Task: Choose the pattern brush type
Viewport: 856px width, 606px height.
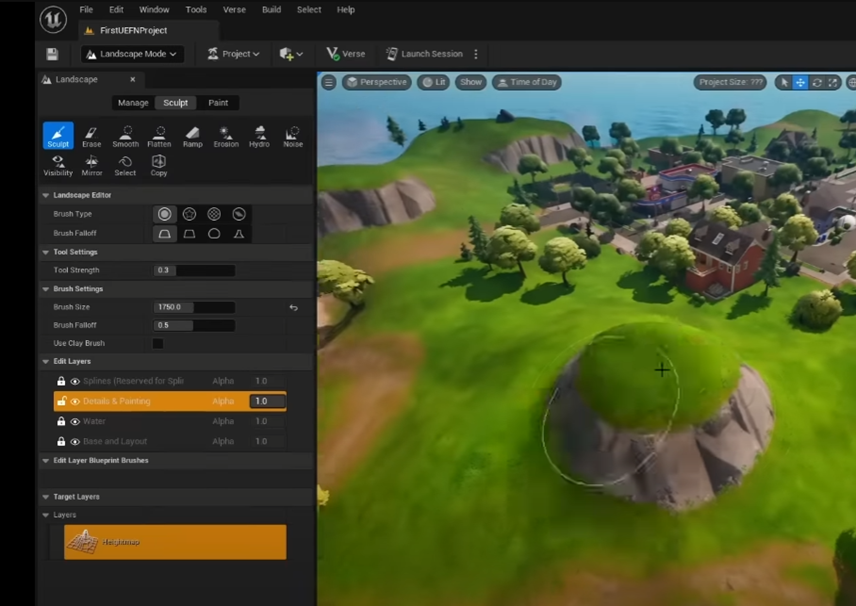Action: pos(214,214)
